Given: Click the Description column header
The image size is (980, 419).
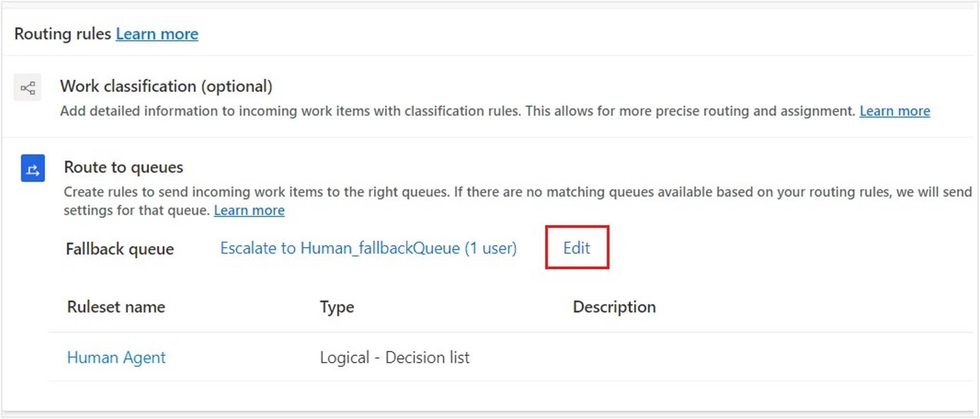Looking at the screenshot, I should pos(614,307).
